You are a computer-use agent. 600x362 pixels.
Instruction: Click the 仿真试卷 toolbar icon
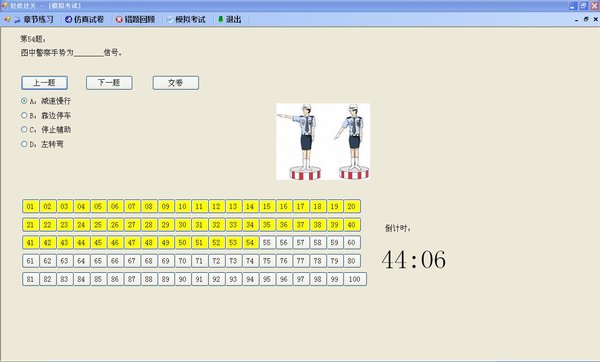(x=68, y=19)
